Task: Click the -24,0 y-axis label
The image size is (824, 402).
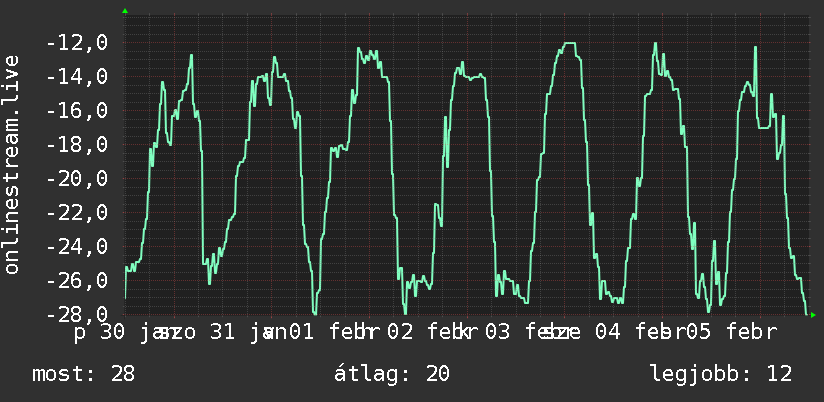Action: [77, 247]
